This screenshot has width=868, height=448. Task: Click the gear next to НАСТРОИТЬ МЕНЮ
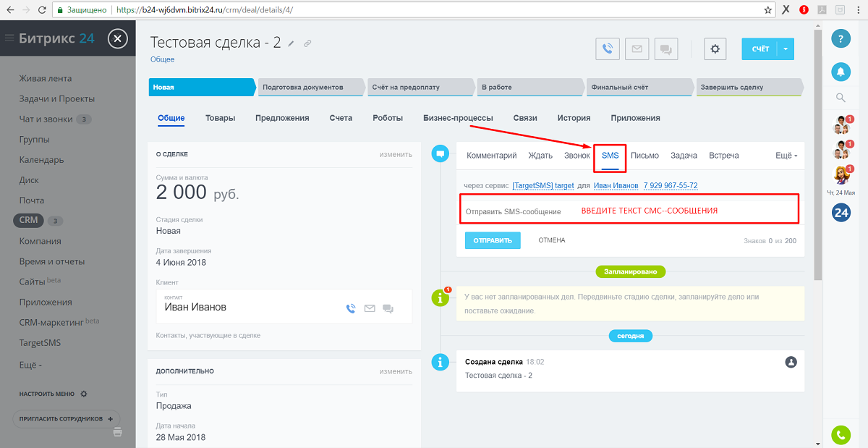point(84,394)
